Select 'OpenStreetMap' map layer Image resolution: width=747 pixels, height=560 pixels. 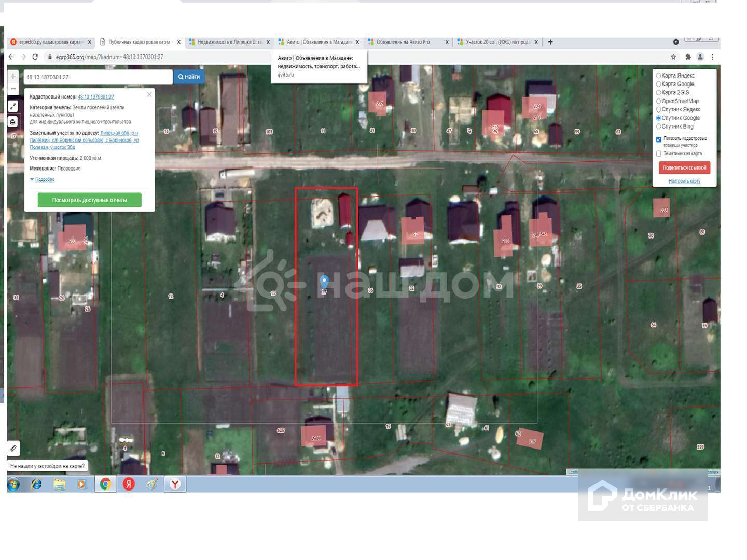(x=659, y=101)
